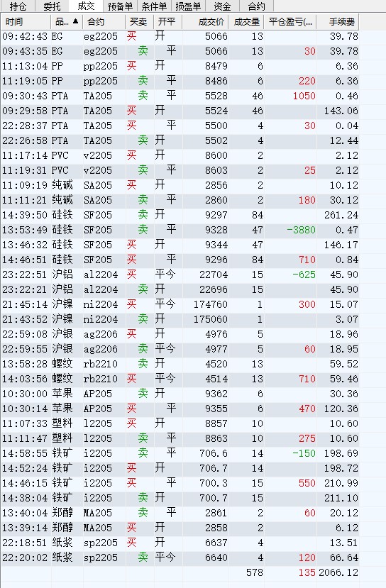The height and width of the screenshot is (588, 386).
Task: Click the loss value -3880
Action: coord(302,230)
